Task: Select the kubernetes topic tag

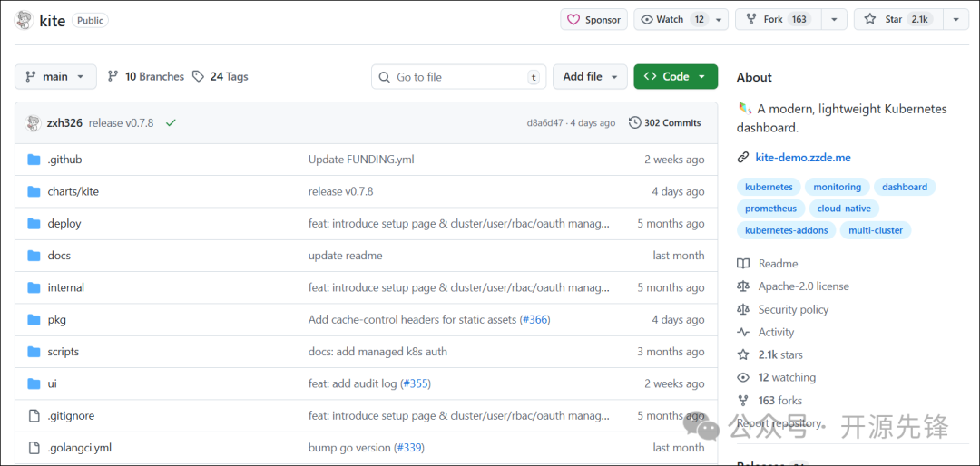Action: pyautogui.click(x=769, y=187)
